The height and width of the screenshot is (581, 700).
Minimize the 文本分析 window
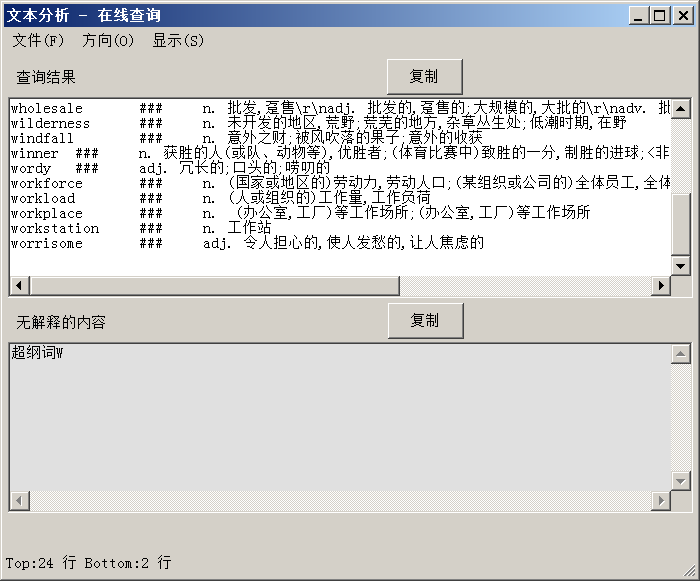tap(638, 16)
